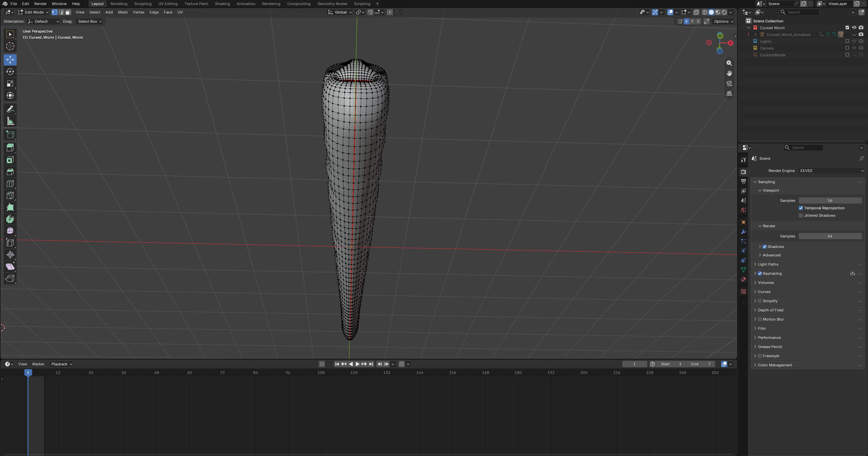Select the Loop Cut tool
The image size is (868, 456).
[10, 184]
